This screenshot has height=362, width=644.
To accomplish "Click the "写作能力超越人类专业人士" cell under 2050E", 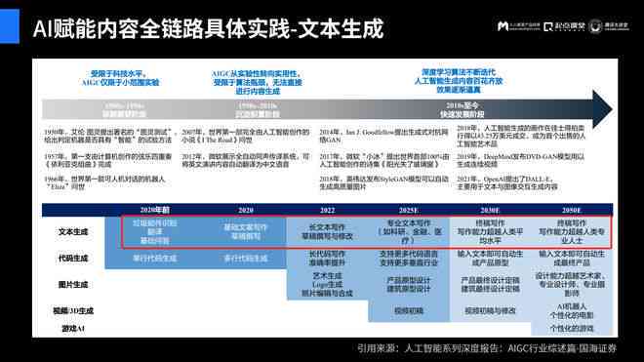I will coord(571,232).
